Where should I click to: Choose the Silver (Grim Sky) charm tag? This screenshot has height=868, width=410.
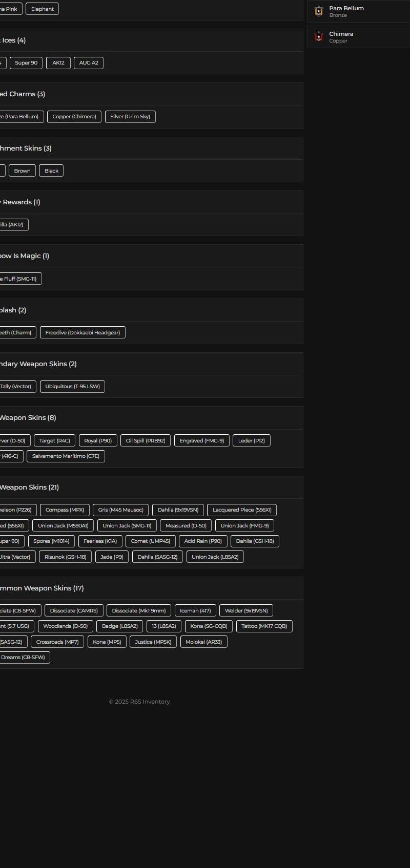pos(130,117)
